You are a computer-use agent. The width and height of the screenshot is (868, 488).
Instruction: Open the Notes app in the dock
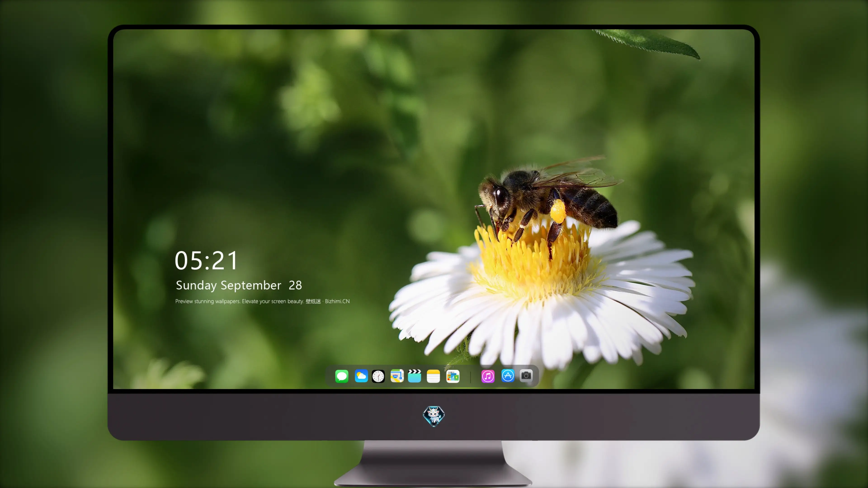click(x=433, y=376)
